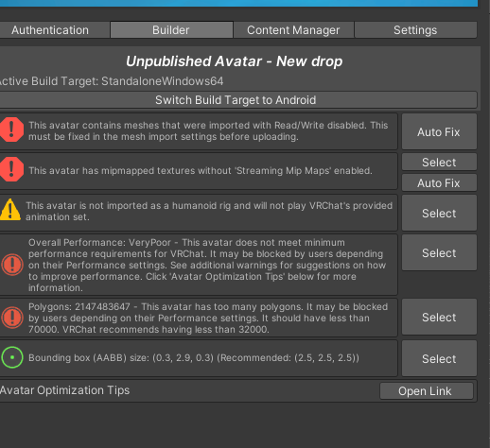Screen dimensions: 490x448
Task: Select object for Bounding box size
Action: pos(439,358)
